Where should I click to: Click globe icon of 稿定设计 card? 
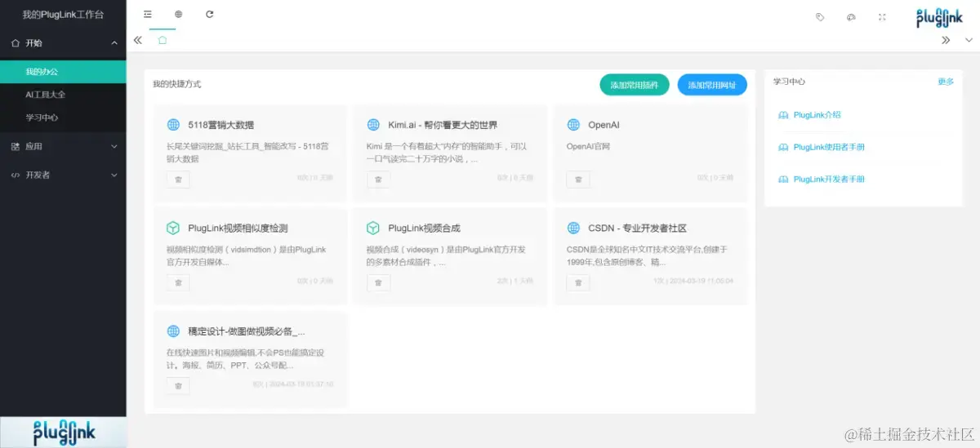(x=173, y=331)
